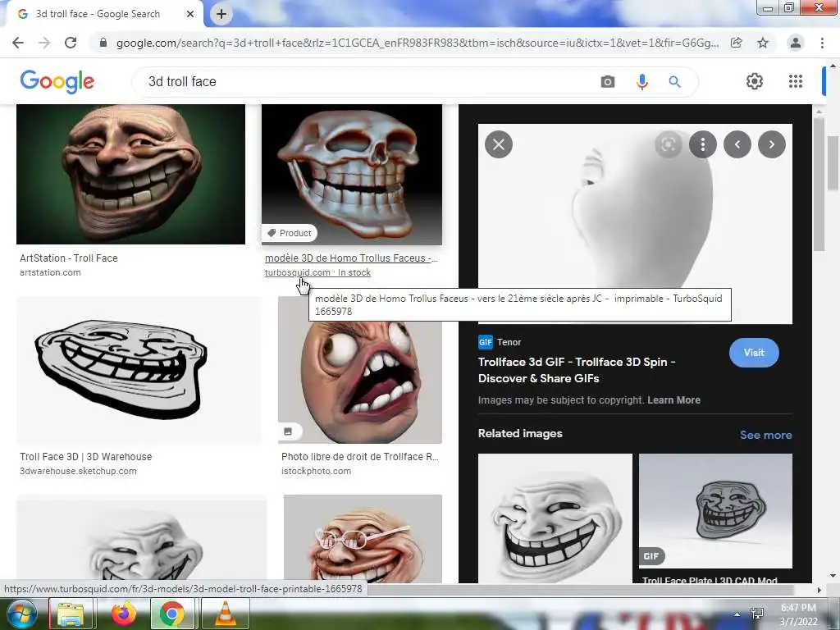This screenshot has width=840, height=630.
Task: Click the taskbar clock
Action: (799, 614)
